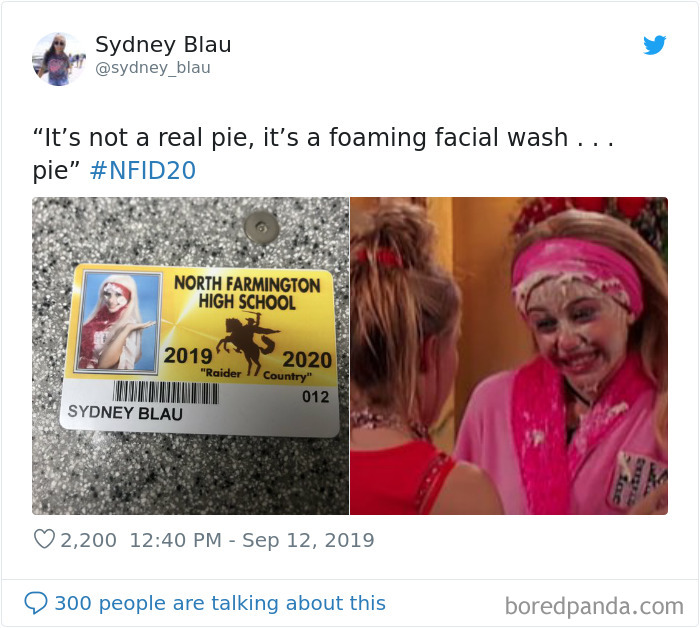700x628 pixels.
Task: Open Sydney Blau's profile picture
Action: (x=59, y=58)
